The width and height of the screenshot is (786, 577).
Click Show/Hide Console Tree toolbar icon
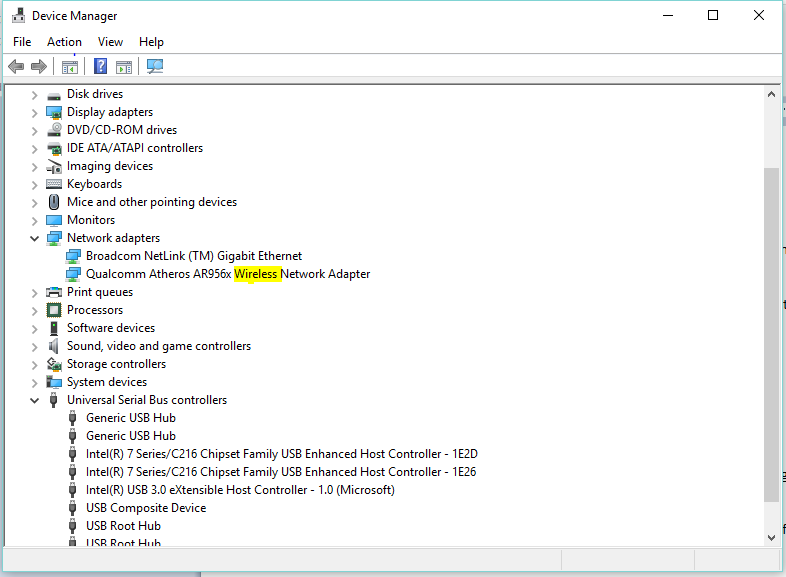tap(70, 67)
